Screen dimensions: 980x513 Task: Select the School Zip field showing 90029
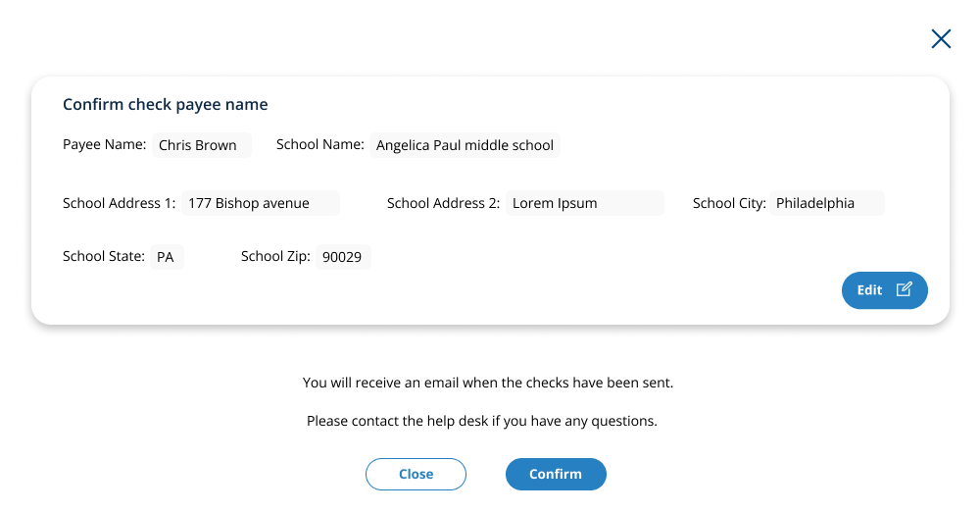[x=344, y=257]
